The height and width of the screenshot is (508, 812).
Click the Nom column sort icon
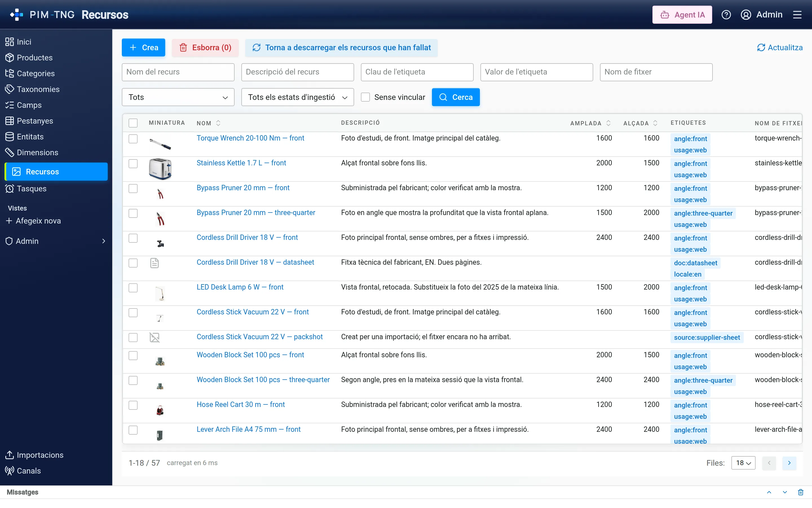pos(218,123)
